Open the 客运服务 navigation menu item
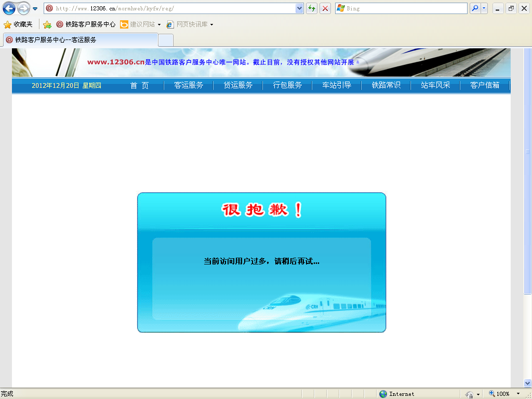Image resolution: width=532 pixels, height=399 pixels. 189,86
